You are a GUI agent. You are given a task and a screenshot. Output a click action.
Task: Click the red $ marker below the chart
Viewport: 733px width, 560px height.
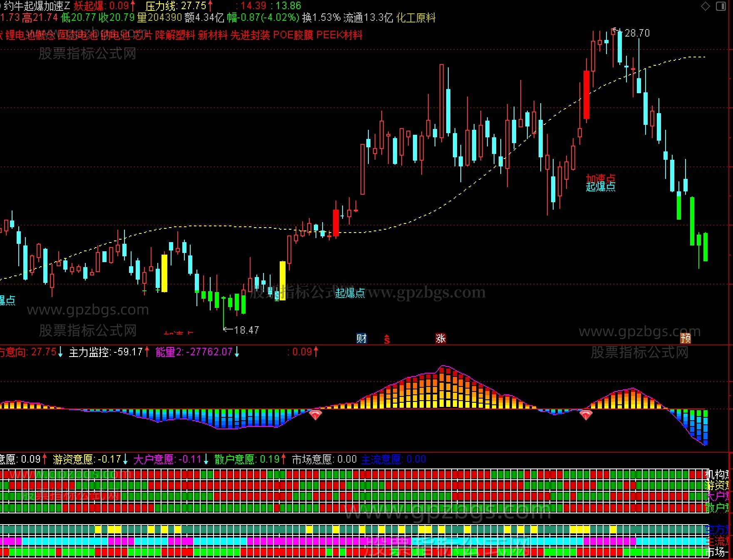pyautogui.click(x=387, y=339)
